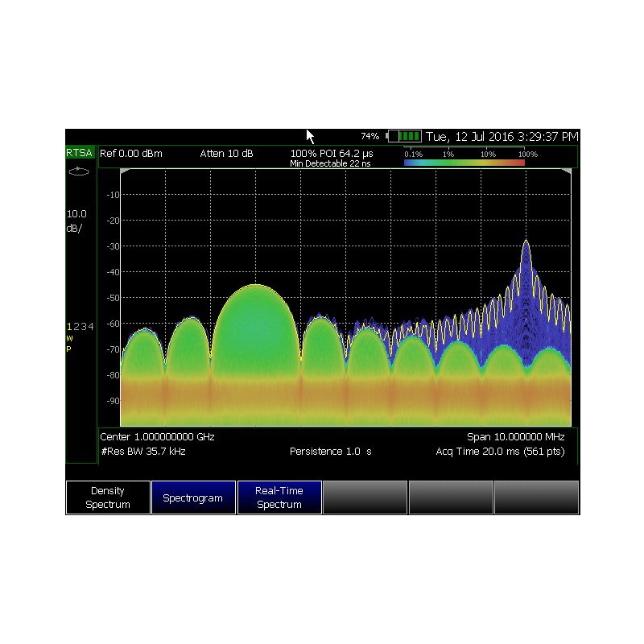Select the Ref 0.00 dBm readout
This screenshot has height=644, width=644.
tap(131, 154)
